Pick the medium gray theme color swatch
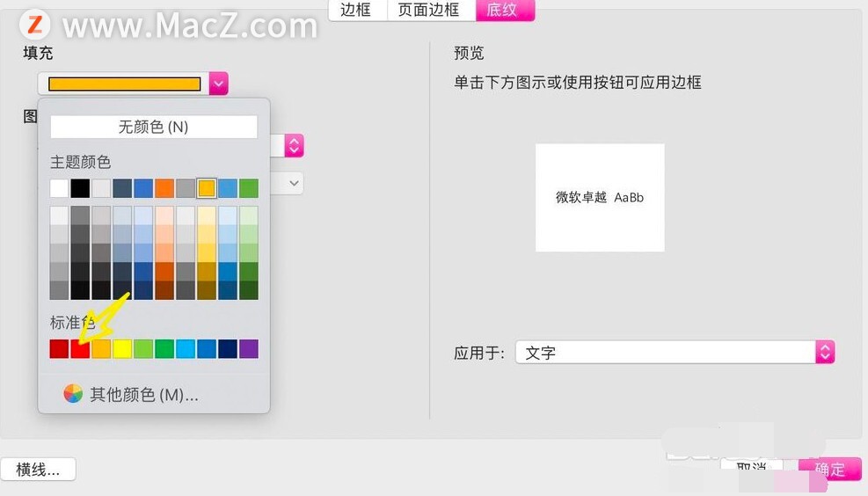868x496 pixels. coord(186,188)
